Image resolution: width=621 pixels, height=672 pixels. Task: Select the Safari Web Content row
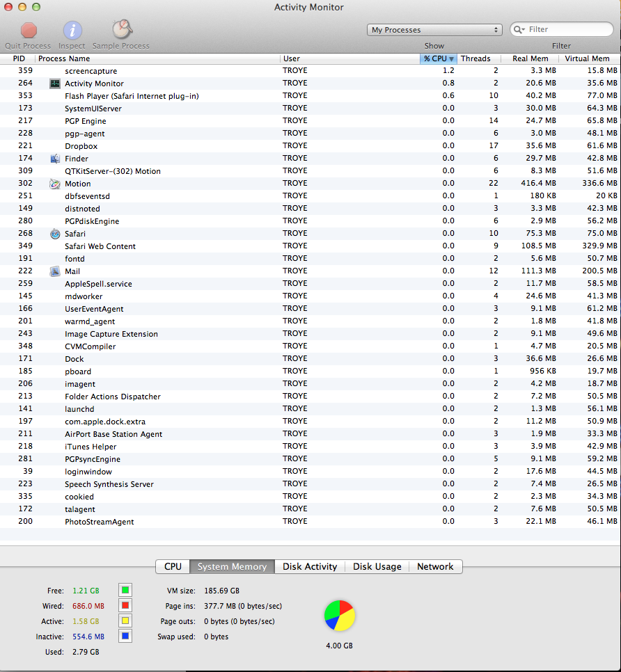click(310, 246)
